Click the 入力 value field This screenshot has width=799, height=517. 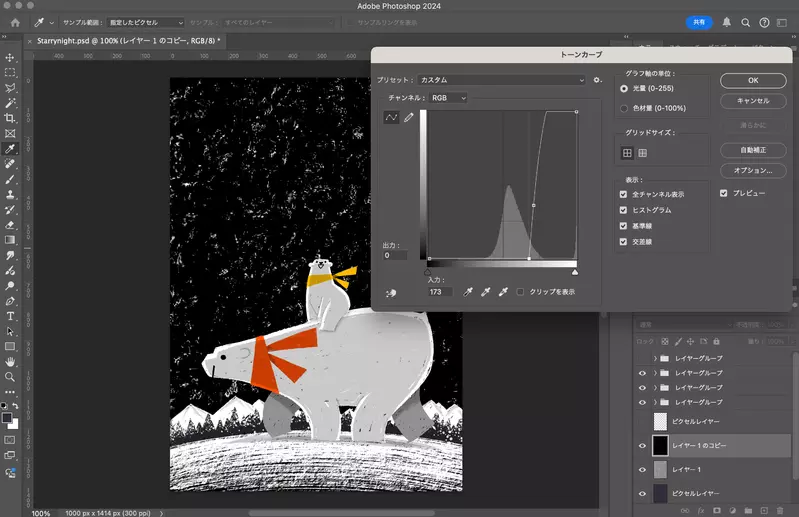[x=440, y=292]
